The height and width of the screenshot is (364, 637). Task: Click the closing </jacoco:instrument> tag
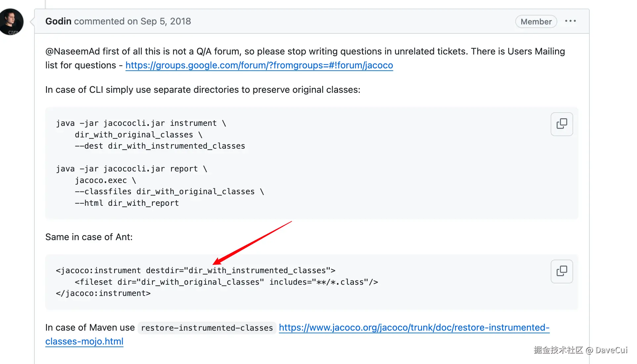click(103, 293)
